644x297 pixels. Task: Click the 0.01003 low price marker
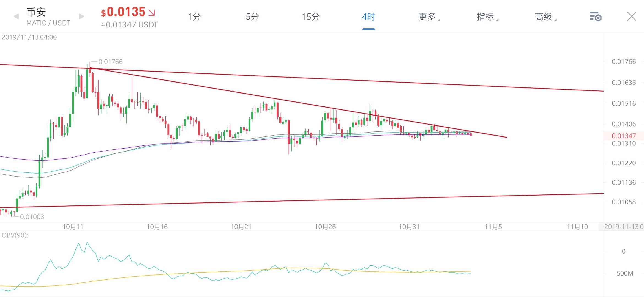coord(32,217)
